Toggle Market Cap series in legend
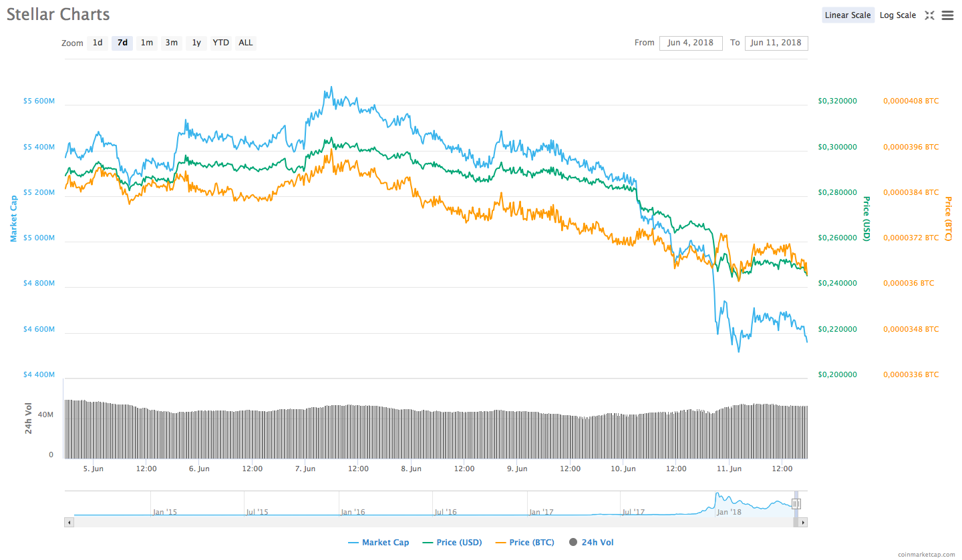This screenshot has height=560, width=962. [379, 543]
